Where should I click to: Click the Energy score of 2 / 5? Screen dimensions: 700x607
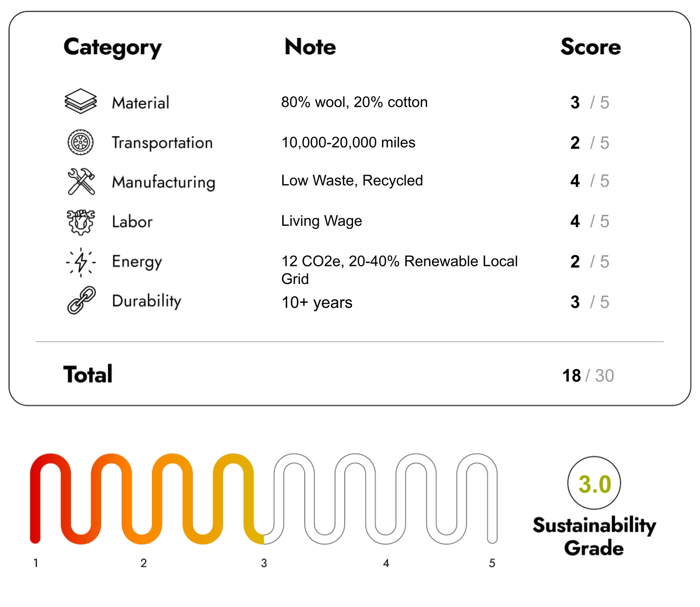pyautogui.click(x=589, y=262)
